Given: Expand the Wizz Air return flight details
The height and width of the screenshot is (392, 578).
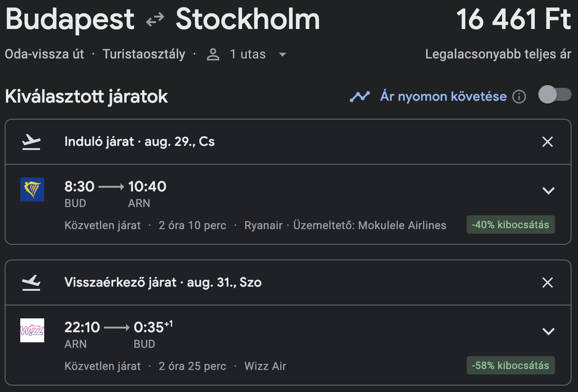Looking at the screenshot, I should [x=548, y=331].
